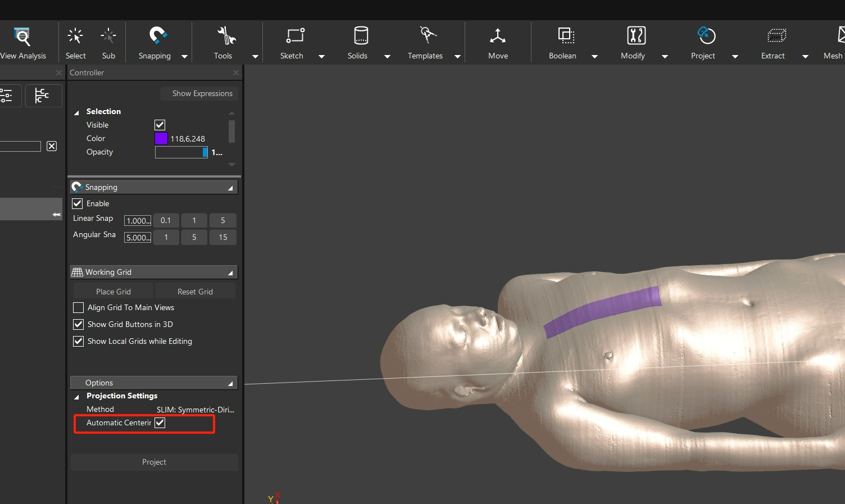The height and width of the screenshot is (504, 845).
Task: Open the Extract tool
Action: pos(776,37)
